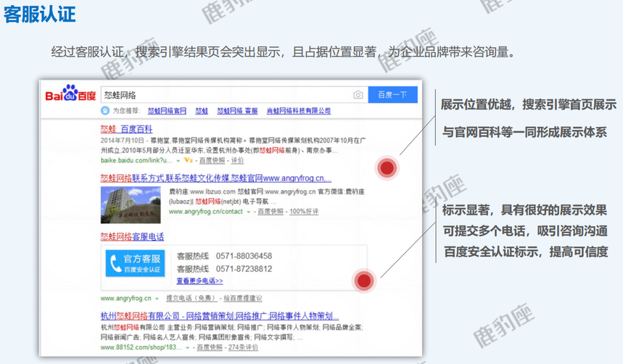
Task: Click the 274条评价 link
Action: (243, 347)
